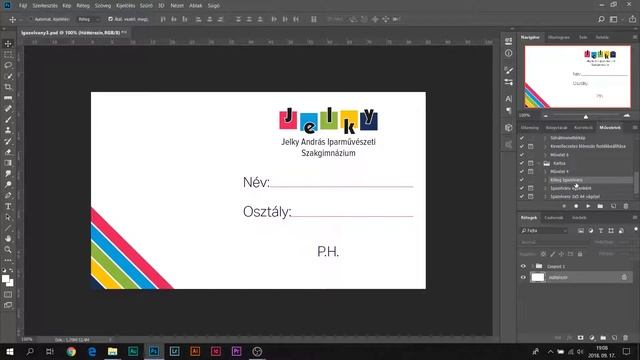
Task: Open the Properties info panel icon
Action: coord(508,53)
